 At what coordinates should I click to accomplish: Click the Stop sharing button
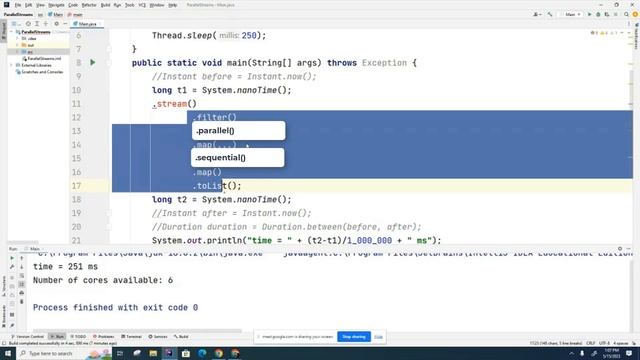click(x=354, y=337)
